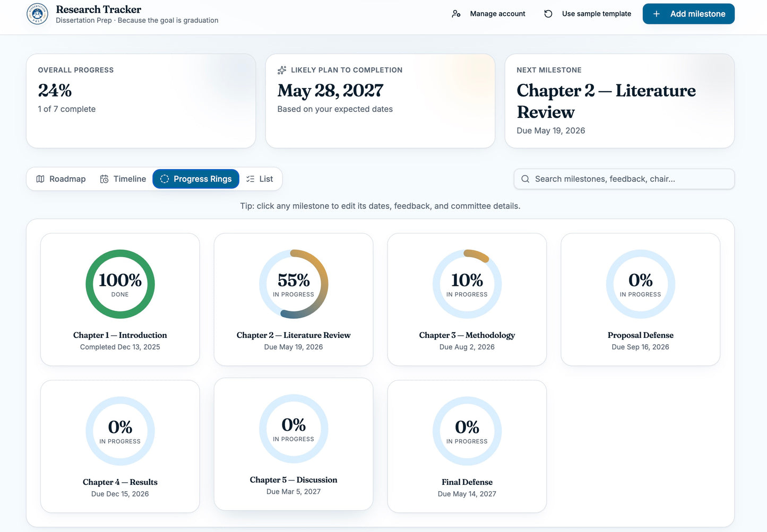This screenshot has width=767, height=532.
Task: Use sample template button
Action: click(x=588, y=14)
